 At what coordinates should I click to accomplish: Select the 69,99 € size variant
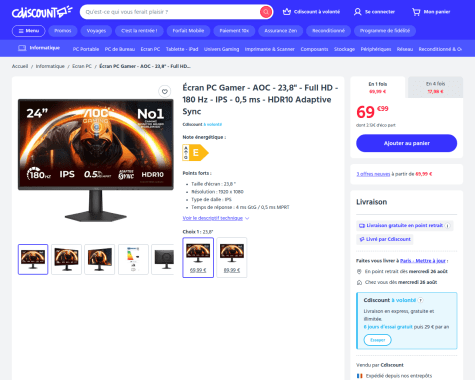pos(198,257)
